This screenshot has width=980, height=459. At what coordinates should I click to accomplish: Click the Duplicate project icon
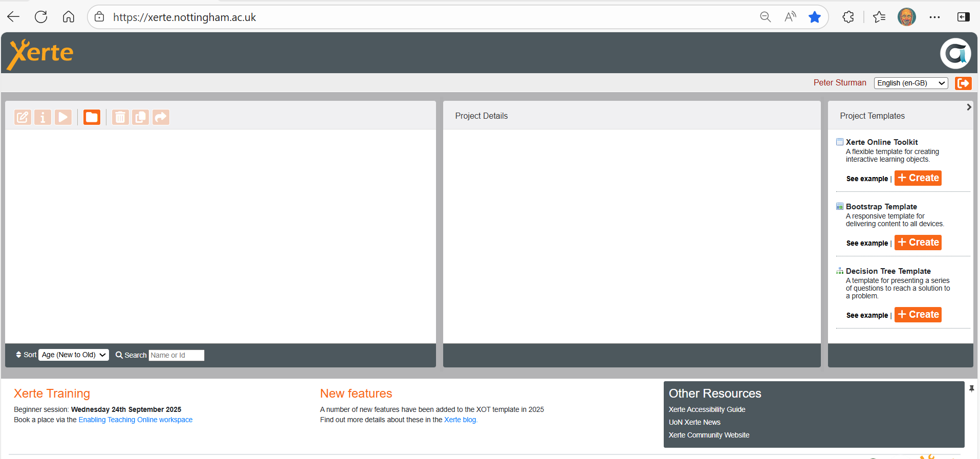[140, 117]
